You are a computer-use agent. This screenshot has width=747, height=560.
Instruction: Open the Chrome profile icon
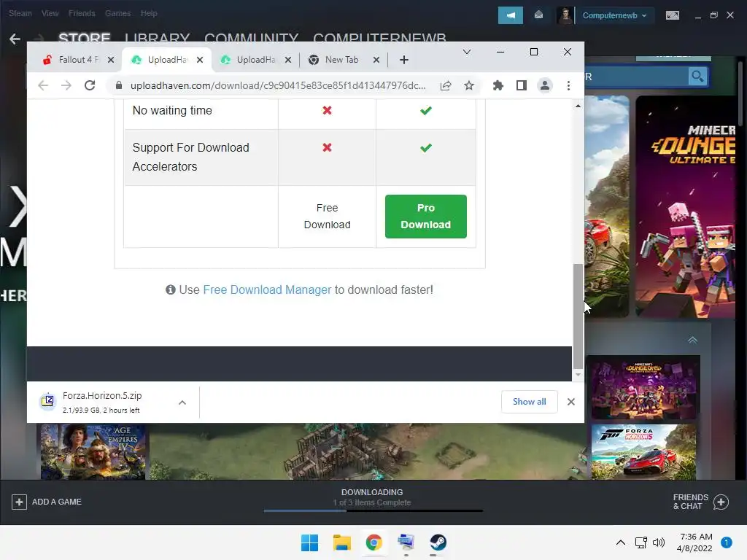544,85
